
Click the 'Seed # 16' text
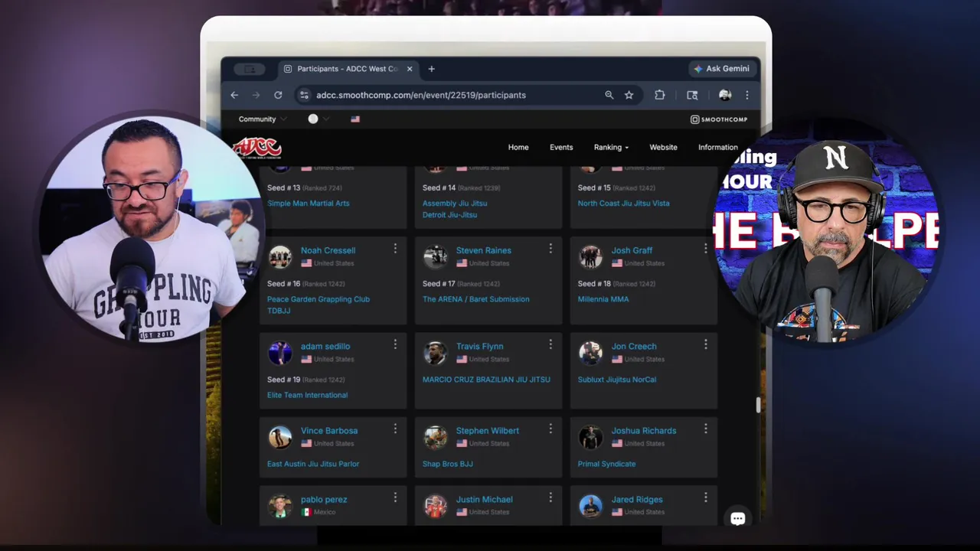tap(283, 284)
